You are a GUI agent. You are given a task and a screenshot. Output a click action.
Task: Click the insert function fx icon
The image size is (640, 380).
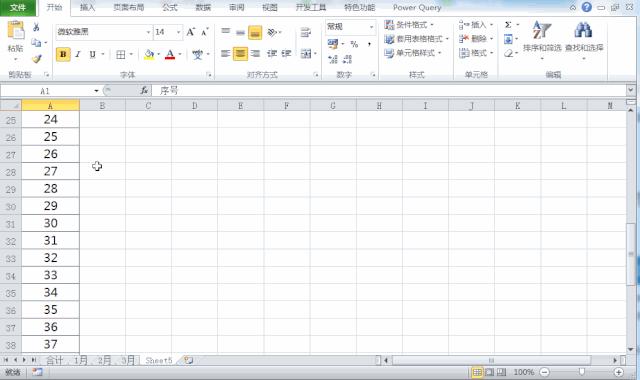(144, 90)
